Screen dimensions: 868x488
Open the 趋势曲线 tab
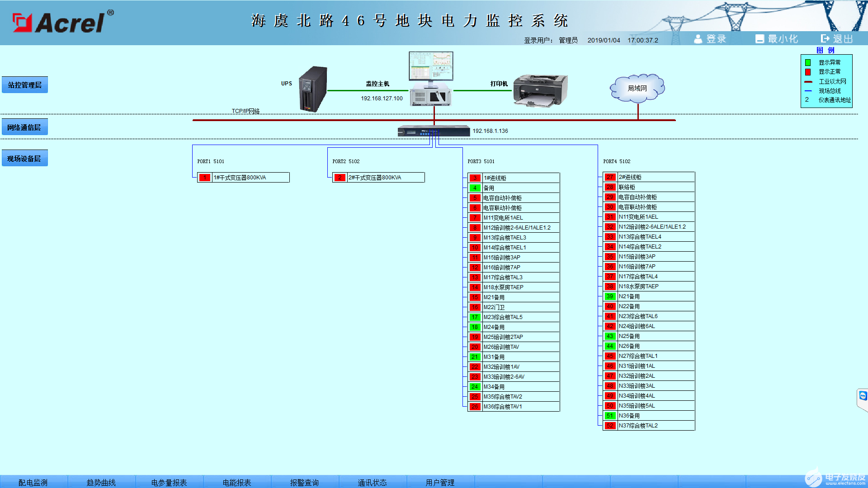pos(101,482)
